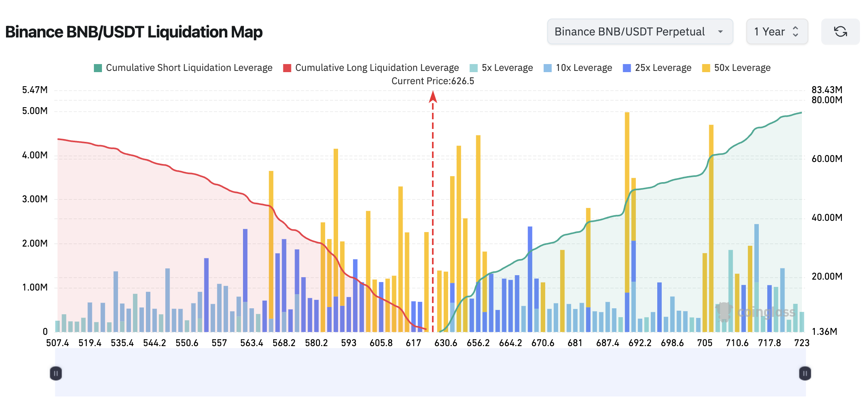Click the chart refresh icon

841,31
